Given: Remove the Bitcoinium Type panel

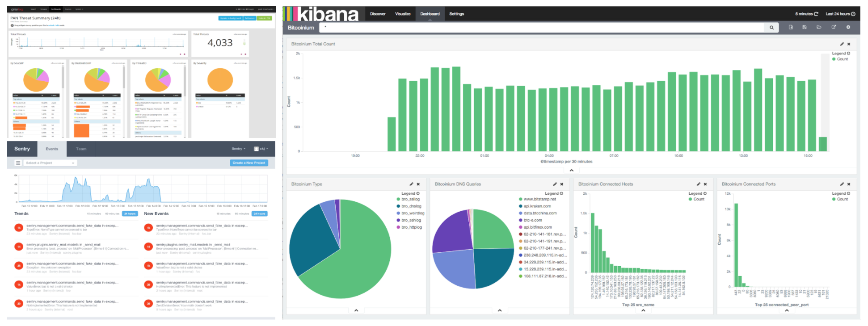Looking at the screenshot, I should point(418,184).
